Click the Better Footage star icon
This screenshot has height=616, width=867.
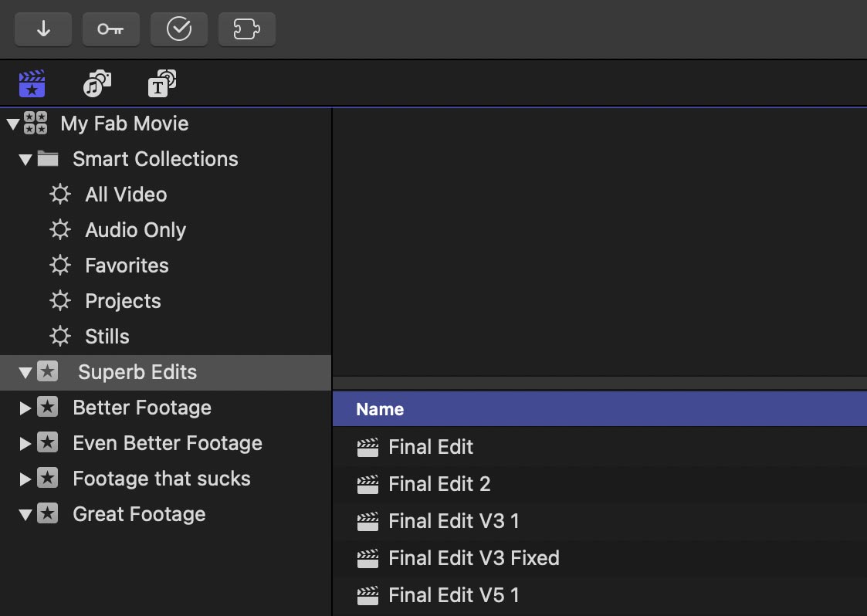(x=48, y=407)
